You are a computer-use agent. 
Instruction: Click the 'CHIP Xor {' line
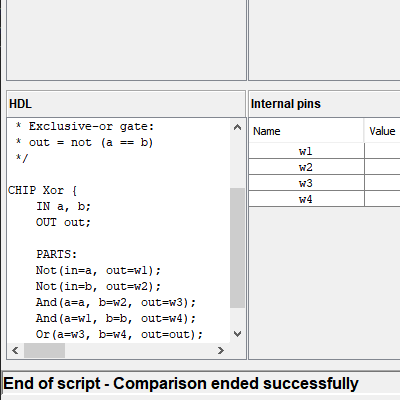tap(42, 191)
